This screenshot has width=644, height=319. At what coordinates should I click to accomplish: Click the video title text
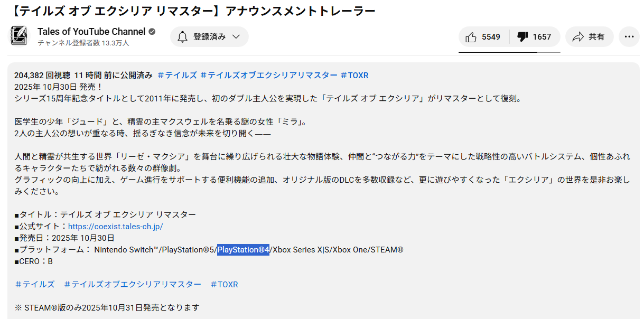pyautogui.click(x=191, y=11)
